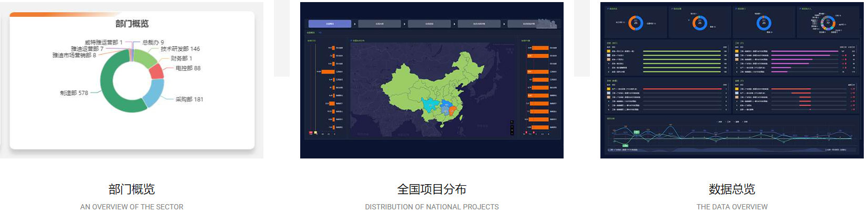
Task: Click DISTRIBUTION OF NATIONAL PROJECTS caption
Action: pyautogui.click(x=432, y=207)
